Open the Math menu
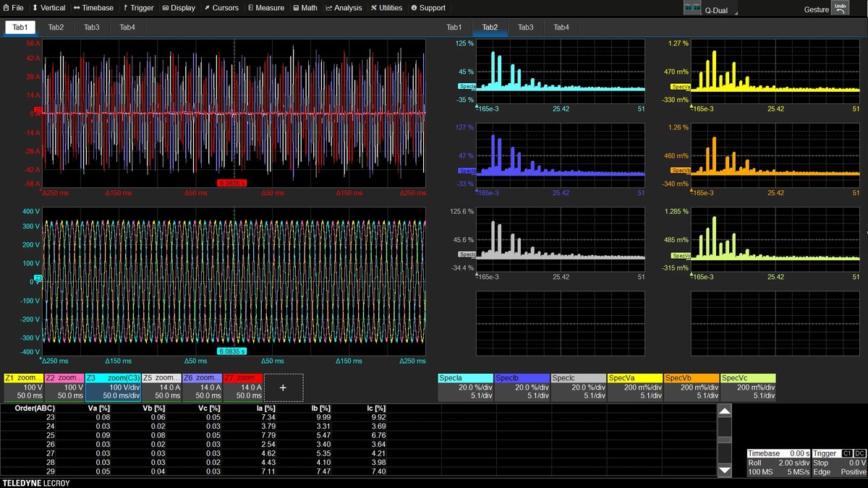868x488 pixels. pos(305,8)
